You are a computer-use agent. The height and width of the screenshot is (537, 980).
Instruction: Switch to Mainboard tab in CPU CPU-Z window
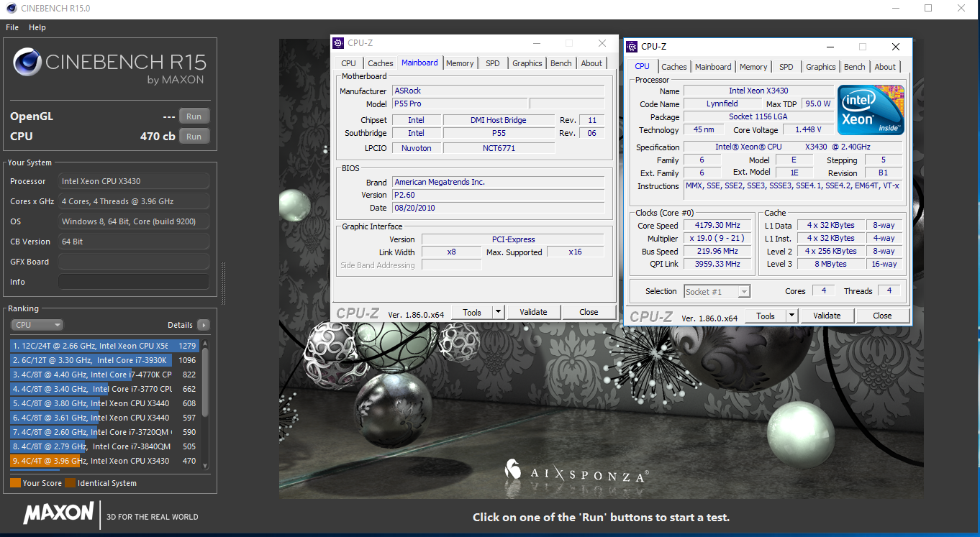click(713, 67)
